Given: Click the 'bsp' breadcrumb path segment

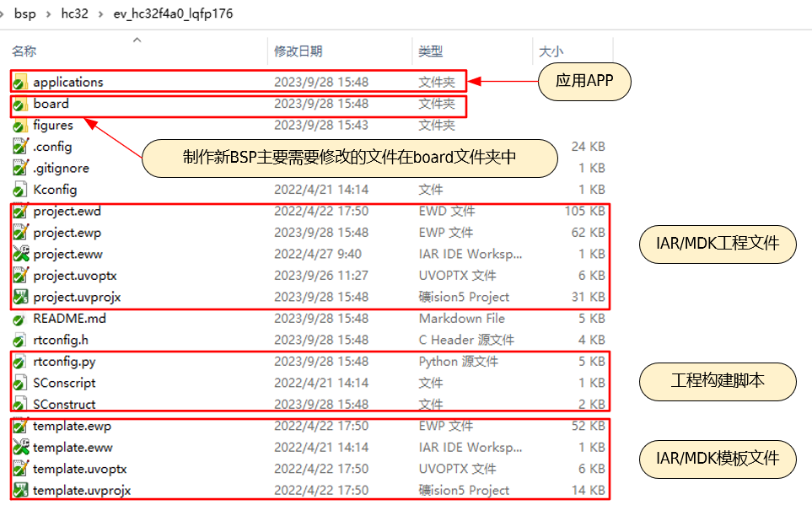Looking at the screenshot, I should click(x=24, y=13).
